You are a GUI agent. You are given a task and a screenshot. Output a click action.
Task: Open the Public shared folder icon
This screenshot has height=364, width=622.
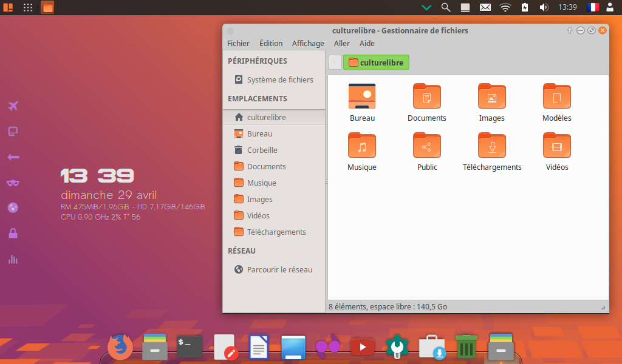click(x=427, y=146)
